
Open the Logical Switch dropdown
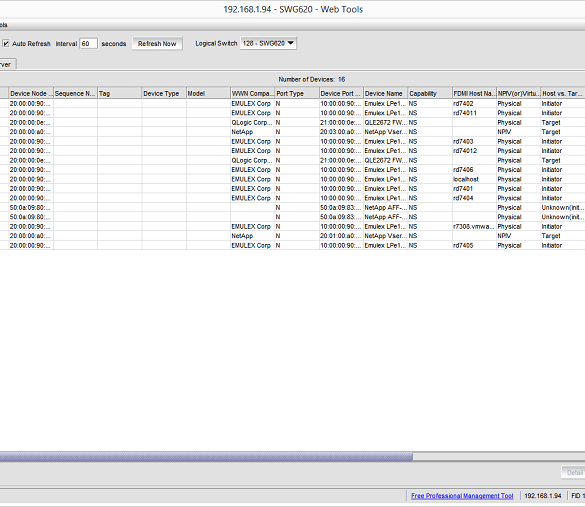pos(268,43)
